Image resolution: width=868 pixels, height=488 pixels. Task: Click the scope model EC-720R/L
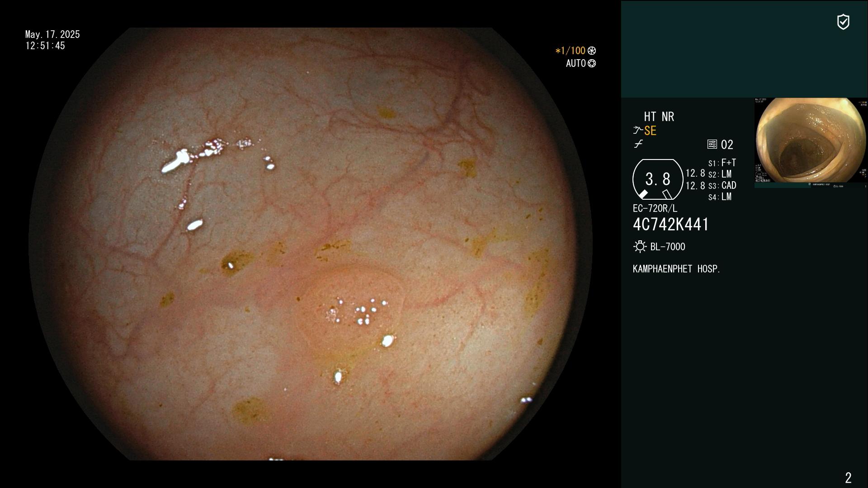pos(655,208)
